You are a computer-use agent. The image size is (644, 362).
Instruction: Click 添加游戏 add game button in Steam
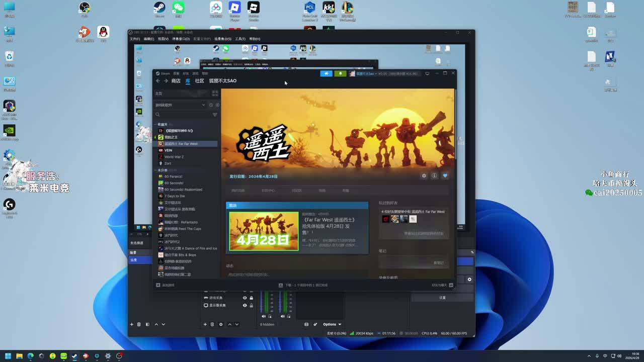(166, 285)
